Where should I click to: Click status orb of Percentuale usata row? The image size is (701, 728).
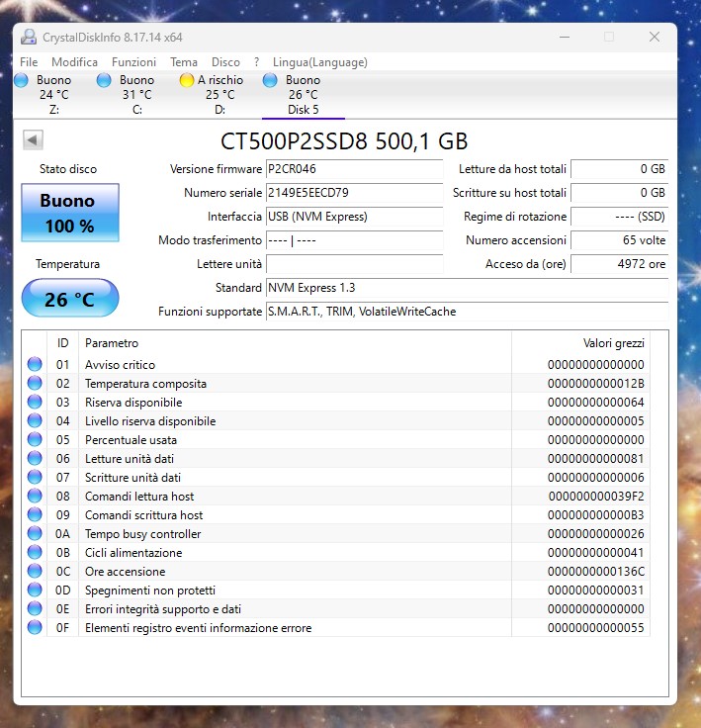coord(35,439)
